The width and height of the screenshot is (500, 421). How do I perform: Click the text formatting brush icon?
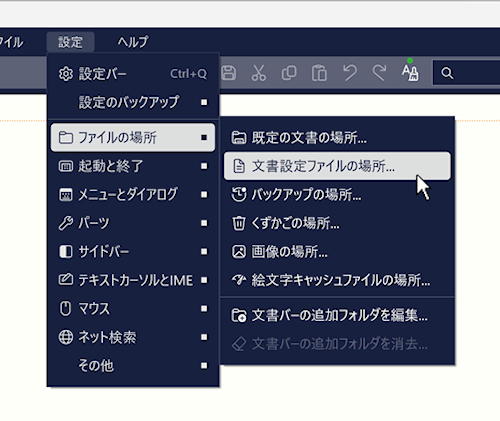pos(410,71)
